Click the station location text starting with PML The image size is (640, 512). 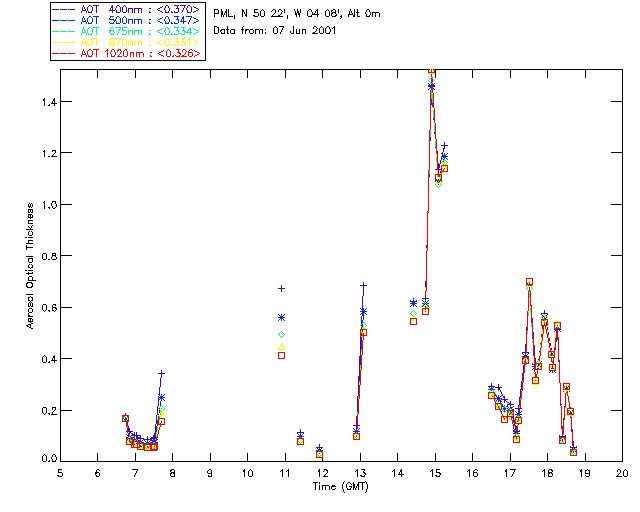[x=297, y=14]
